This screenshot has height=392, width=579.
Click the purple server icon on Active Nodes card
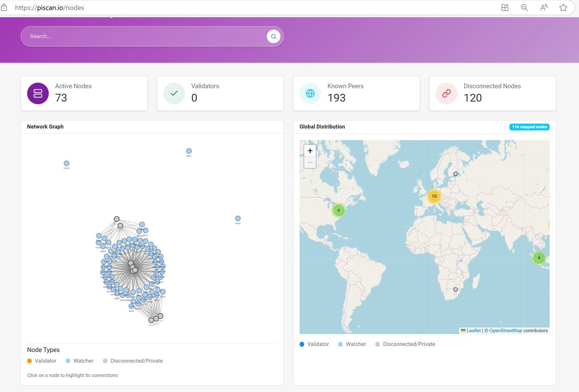38,93
